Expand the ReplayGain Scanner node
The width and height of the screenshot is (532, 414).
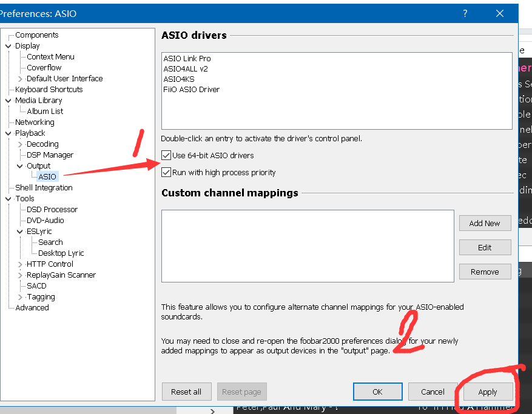pos(20,275)
